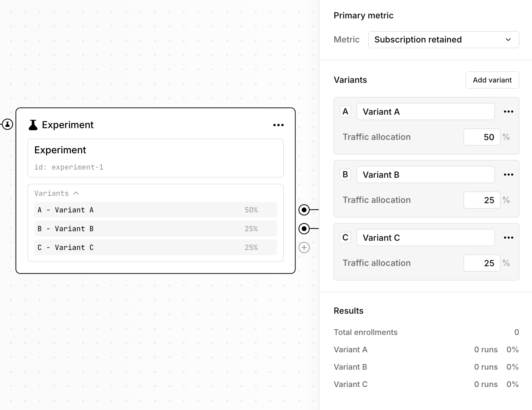Click the Variant C name field
Screen dimensions: 532x410
425,238
